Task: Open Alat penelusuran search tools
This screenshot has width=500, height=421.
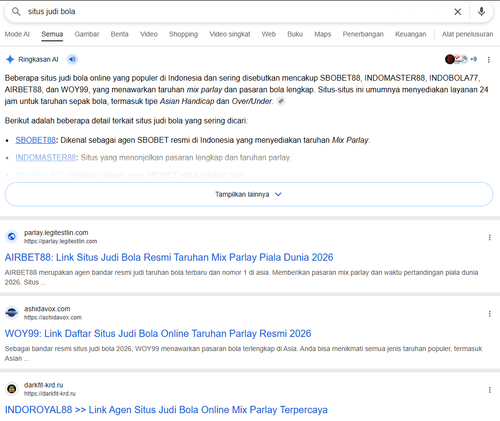Action: [x=467, y=34]
